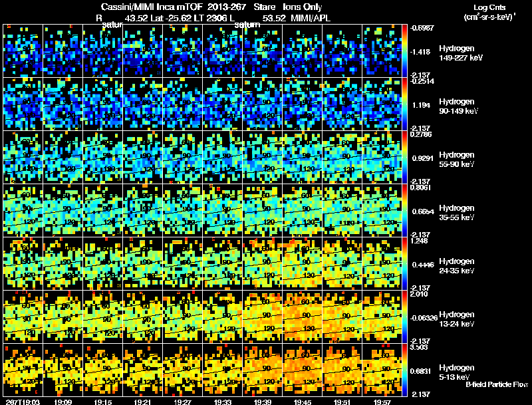The image size is (532, 405).
Task: Click the "Lat -25.62" header value
Action: point(170,18)
